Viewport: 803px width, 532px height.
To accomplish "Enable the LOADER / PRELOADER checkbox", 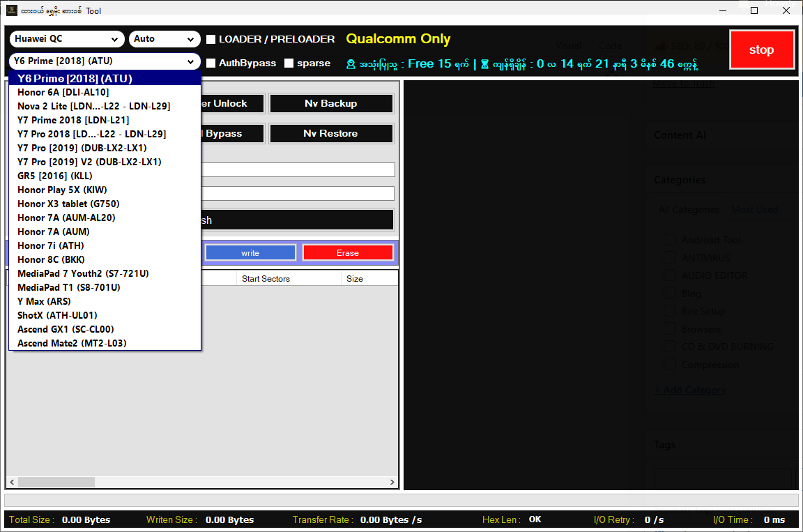I will pyautogui.click(x=211, y=40).
